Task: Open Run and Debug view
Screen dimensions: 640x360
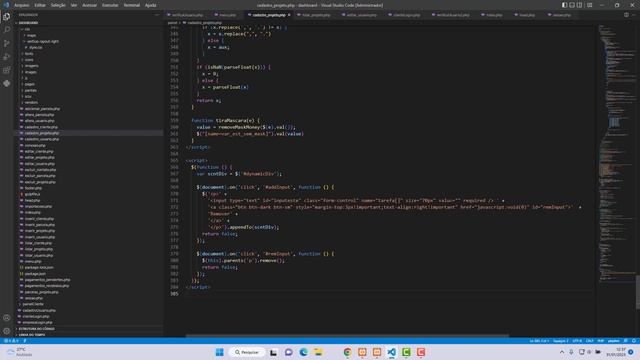Action: 7,57
